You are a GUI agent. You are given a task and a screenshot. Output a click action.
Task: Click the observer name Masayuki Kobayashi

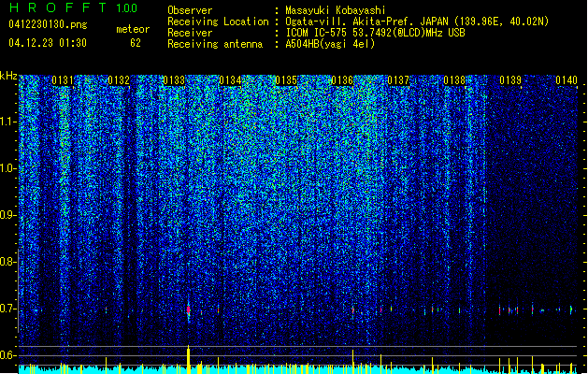click(x=336, y=10)
